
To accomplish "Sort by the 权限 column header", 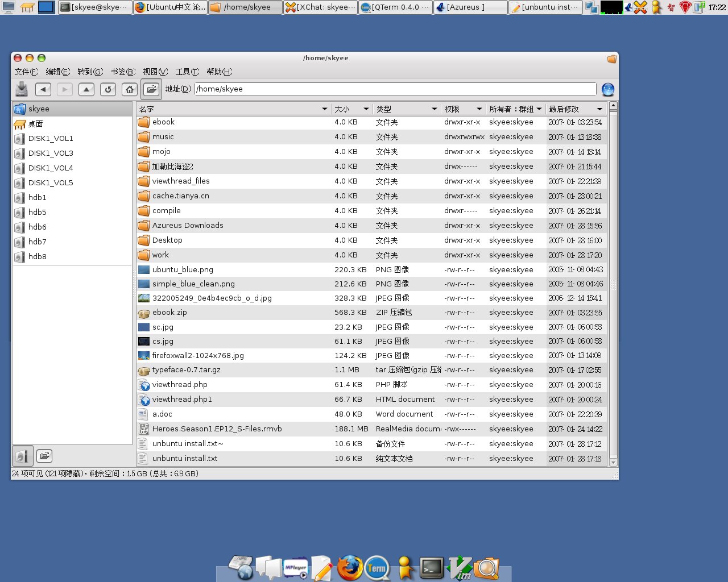I will click(x=464, y=109).
